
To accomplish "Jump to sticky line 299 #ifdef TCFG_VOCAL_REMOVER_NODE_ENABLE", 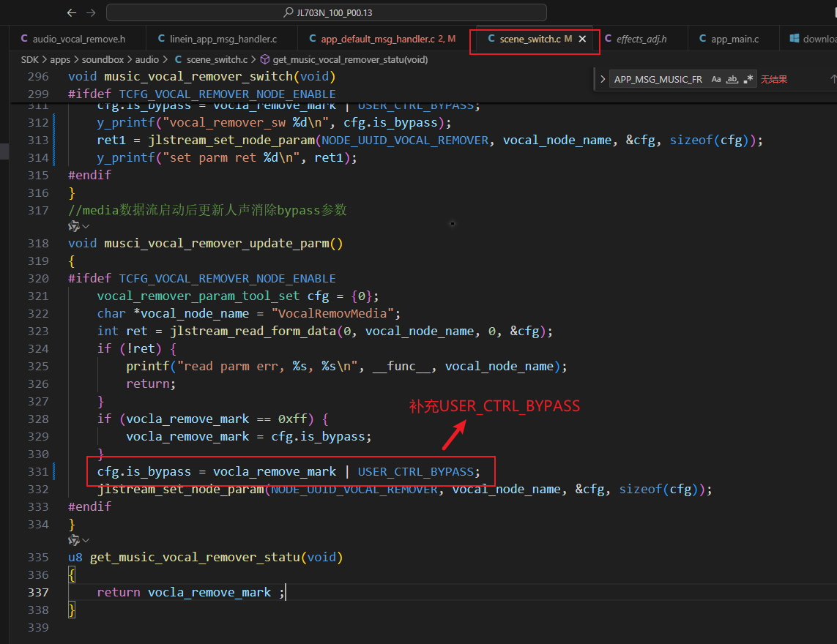I will click(202, 94).
